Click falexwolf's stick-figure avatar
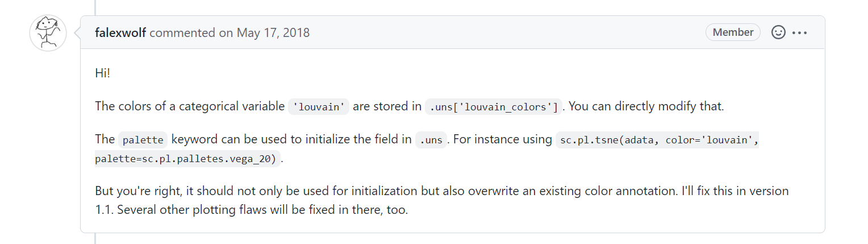The image size is (868, 244). click(48, 32)
